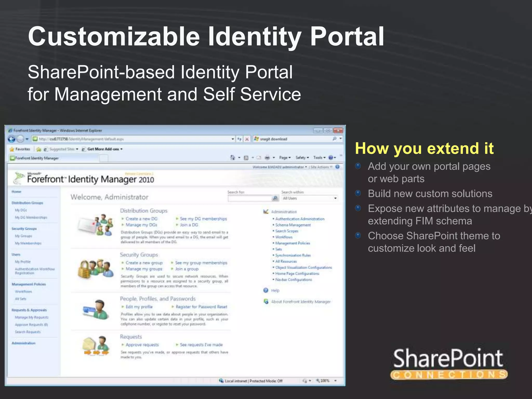Click the Security Groups padlock people icon
The width and height of the screenshot is (532, 399).
[x=96, y=268]
